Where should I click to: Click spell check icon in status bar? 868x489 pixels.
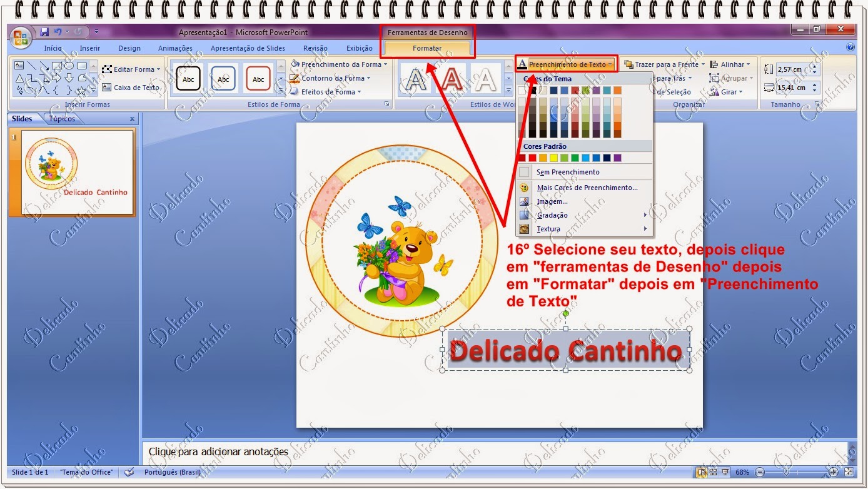(x=129, y=472)
